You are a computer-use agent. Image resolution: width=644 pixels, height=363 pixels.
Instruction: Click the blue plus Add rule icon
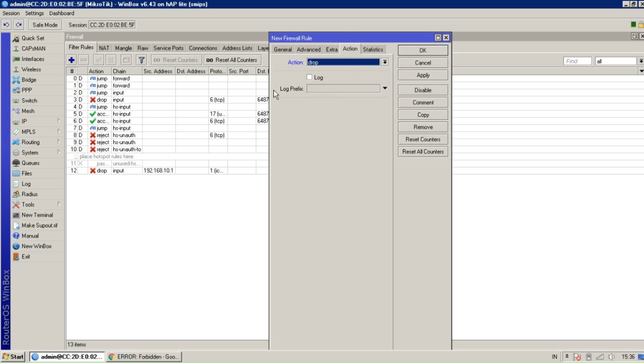pos(71,60)
